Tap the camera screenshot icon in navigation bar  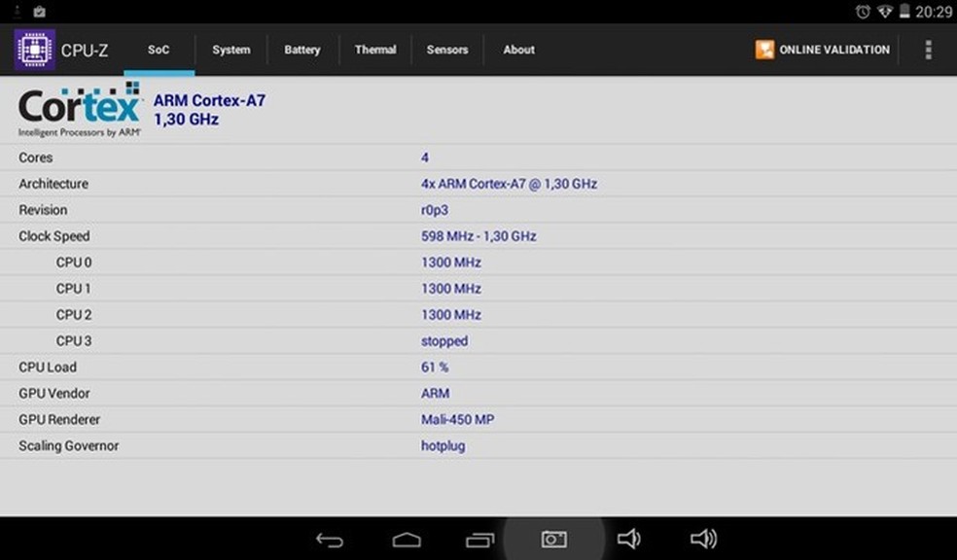[552, 538]
